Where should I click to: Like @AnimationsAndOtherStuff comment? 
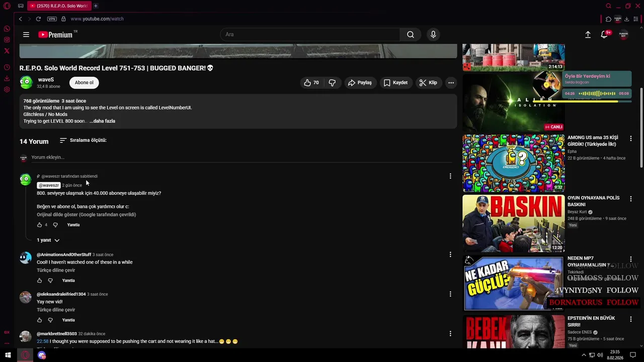click(40, 281)
